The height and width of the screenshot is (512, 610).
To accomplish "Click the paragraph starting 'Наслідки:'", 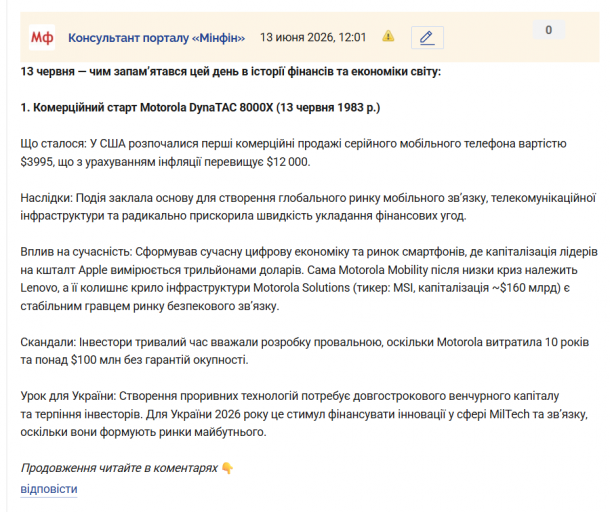I will coord(308,207).
